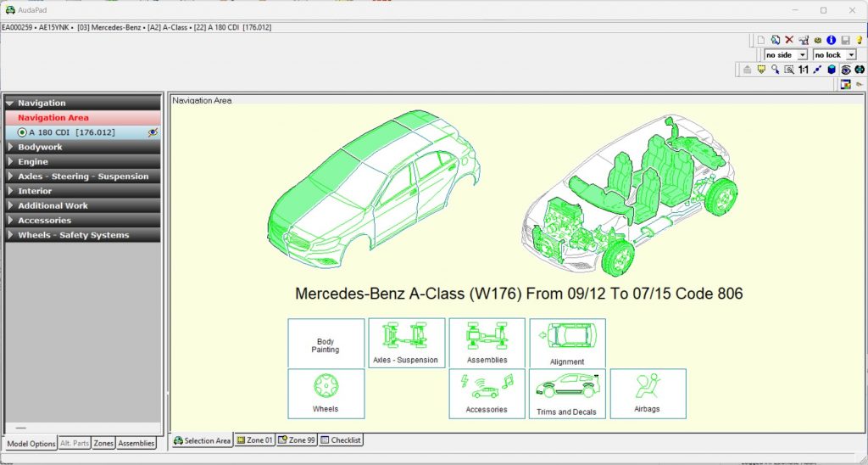Switch to Zones tab
This screenshot has width=868, height=465.
(103, 444)
